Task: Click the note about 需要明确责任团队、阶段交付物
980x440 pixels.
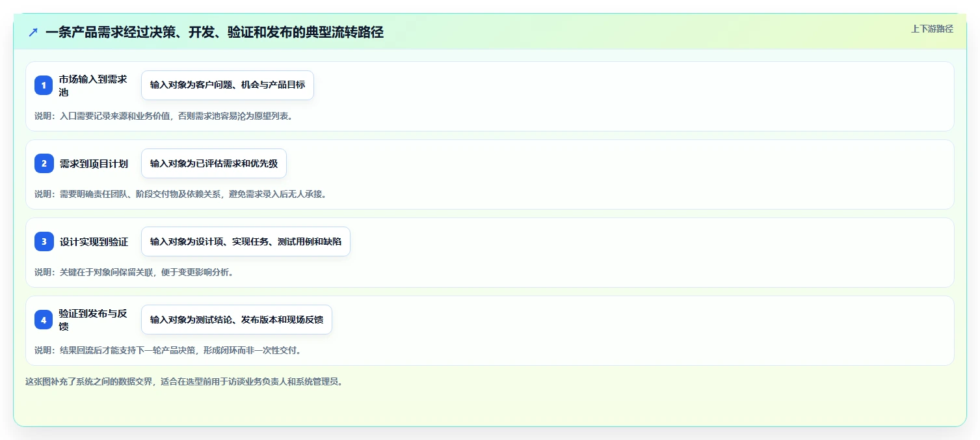Action: [x=180, y=194]
